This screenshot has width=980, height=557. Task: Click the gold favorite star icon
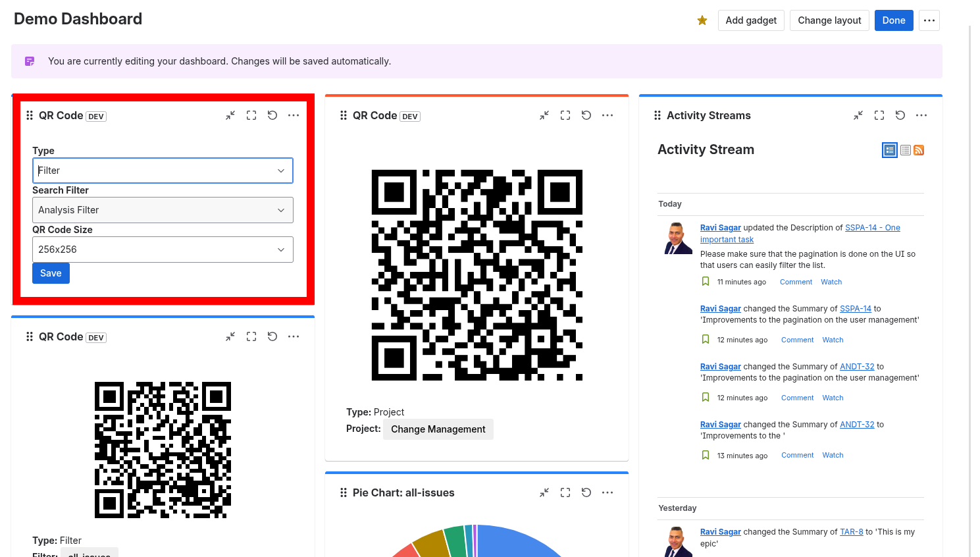702,20
